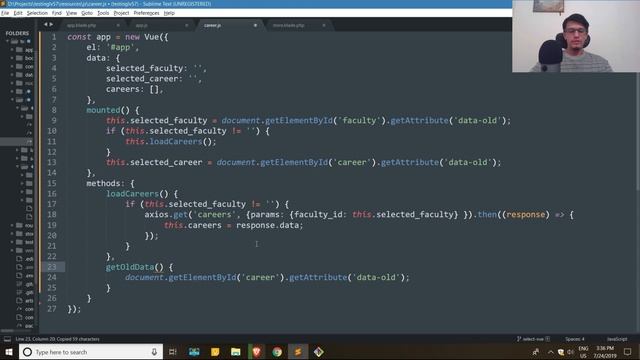Viewport: 640px width, 360px height.
Task: Click line number 23 in the gutter
Action: pos(52,267)
